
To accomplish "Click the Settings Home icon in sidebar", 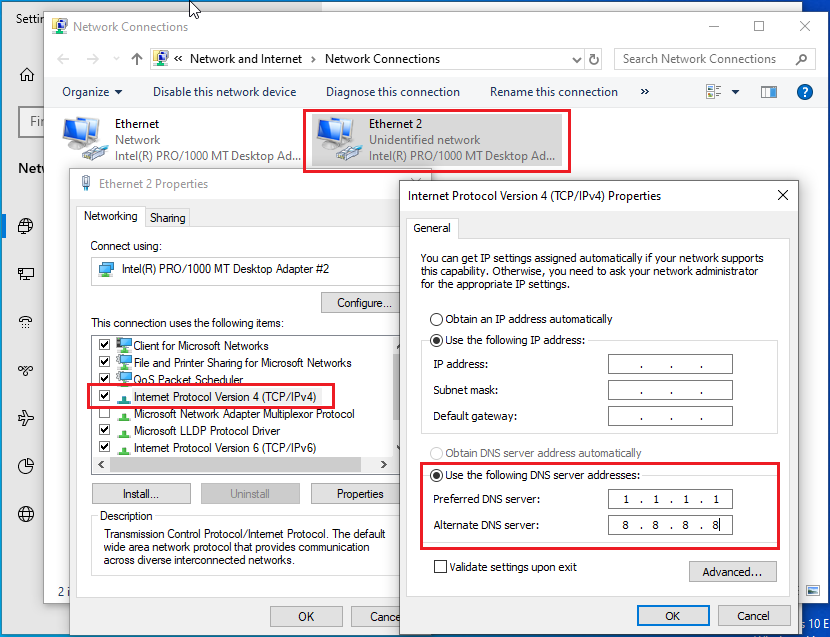I will click(26, 75).
